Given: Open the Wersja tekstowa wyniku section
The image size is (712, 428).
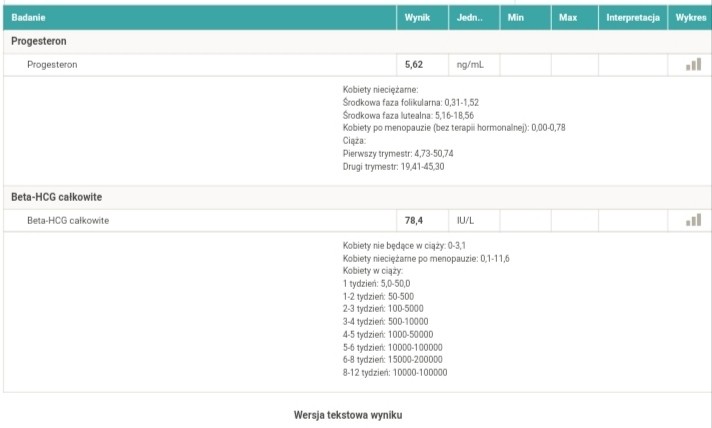Looking at the screenshot, I should (x=348, y=414).
